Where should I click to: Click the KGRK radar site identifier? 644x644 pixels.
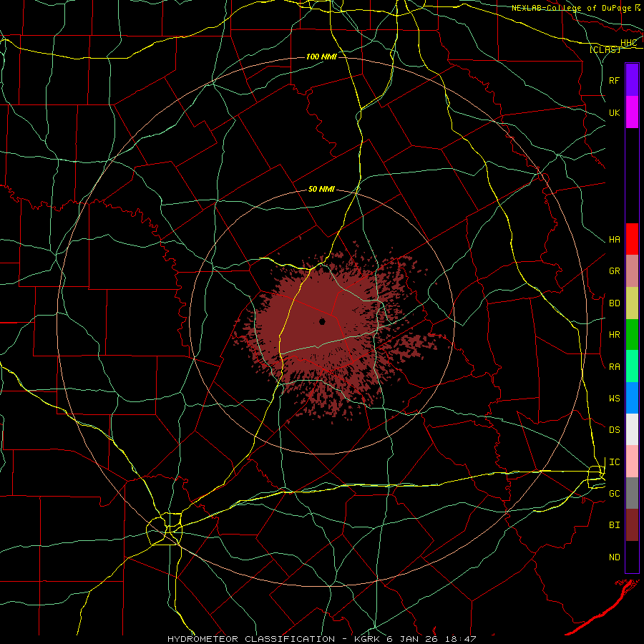[x=366, y=639]
